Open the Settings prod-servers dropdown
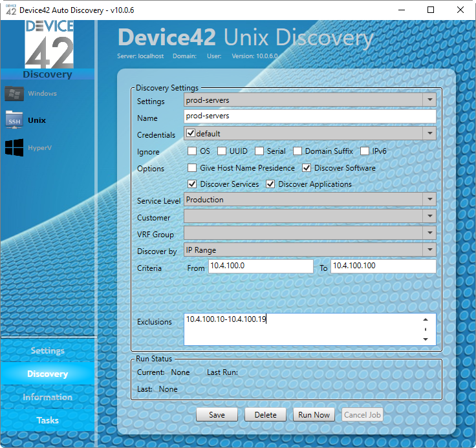The height and width of the screenshot is (448, 476). 310,100
